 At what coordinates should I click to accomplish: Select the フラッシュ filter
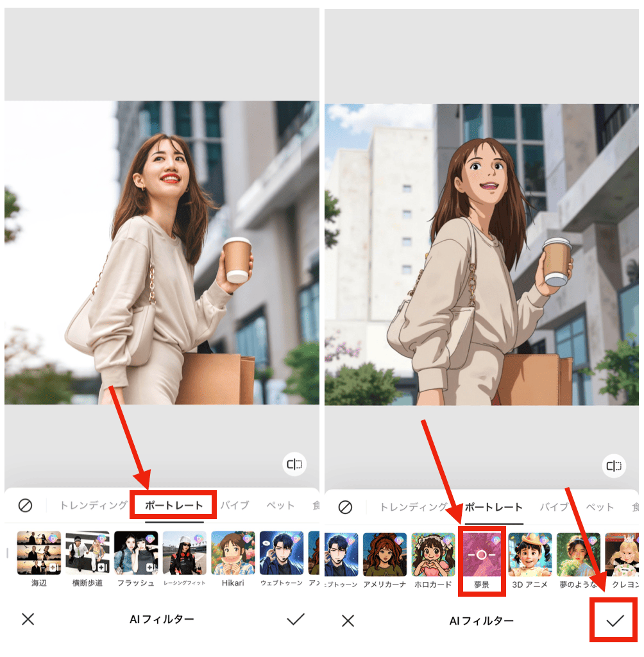(135, 556)
